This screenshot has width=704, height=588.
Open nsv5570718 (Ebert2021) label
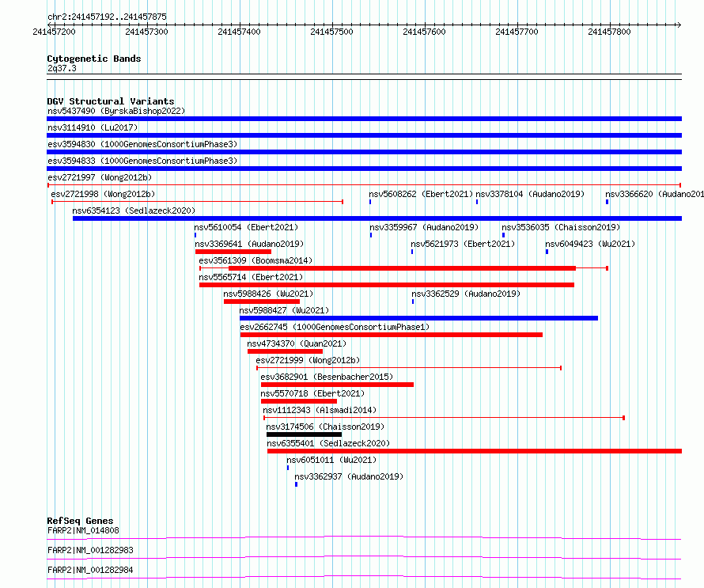coord(312,393)
